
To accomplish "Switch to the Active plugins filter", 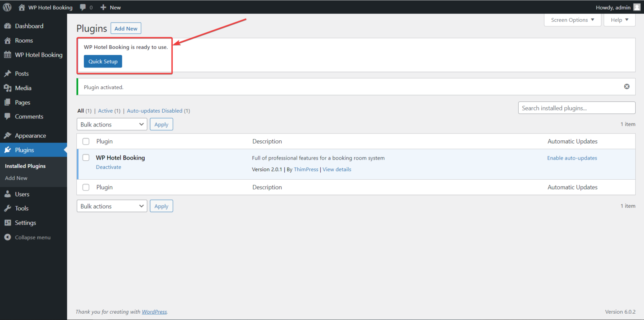I will (105, 111).
